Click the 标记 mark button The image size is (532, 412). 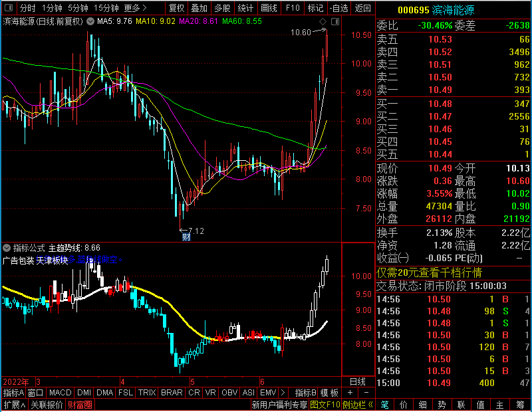[315, 8]
